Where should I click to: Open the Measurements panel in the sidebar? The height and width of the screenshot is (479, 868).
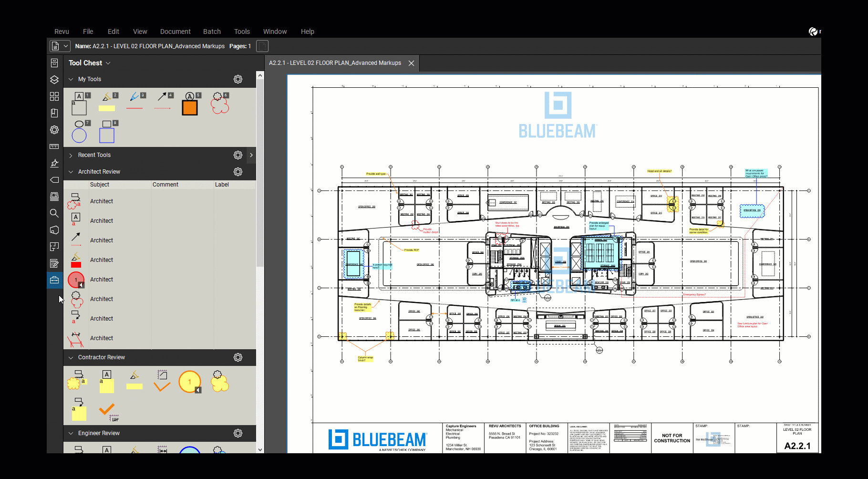(54, 146)
